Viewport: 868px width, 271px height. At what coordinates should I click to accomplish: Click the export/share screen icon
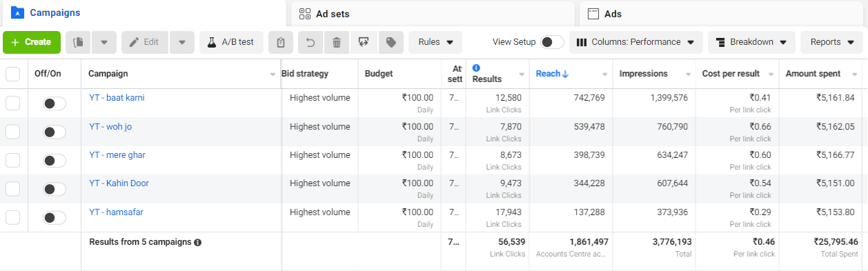click(364, 42)
